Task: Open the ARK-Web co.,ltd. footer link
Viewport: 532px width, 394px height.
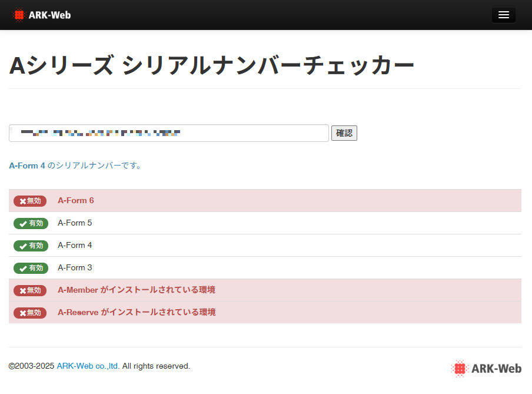Action: (x=87, y=366)
